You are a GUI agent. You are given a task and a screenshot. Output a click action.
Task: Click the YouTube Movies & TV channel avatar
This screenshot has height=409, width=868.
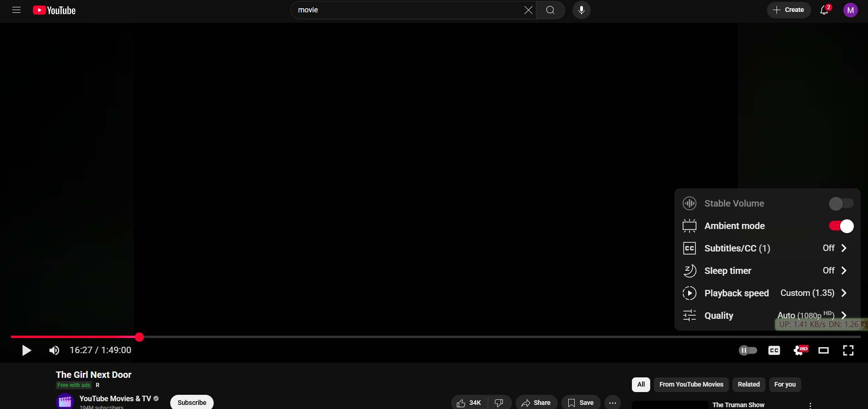point(65,402)
